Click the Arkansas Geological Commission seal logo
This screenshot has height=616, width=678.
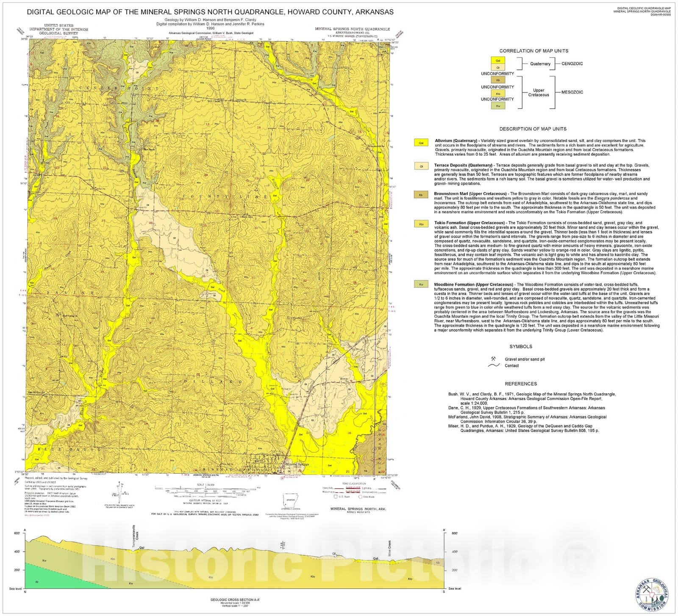(651, 594)
